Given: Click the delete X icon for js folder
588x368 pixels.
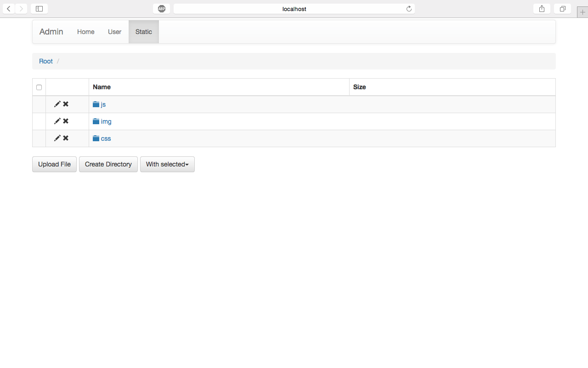Looking at the screenshot, I should point(66,104).
